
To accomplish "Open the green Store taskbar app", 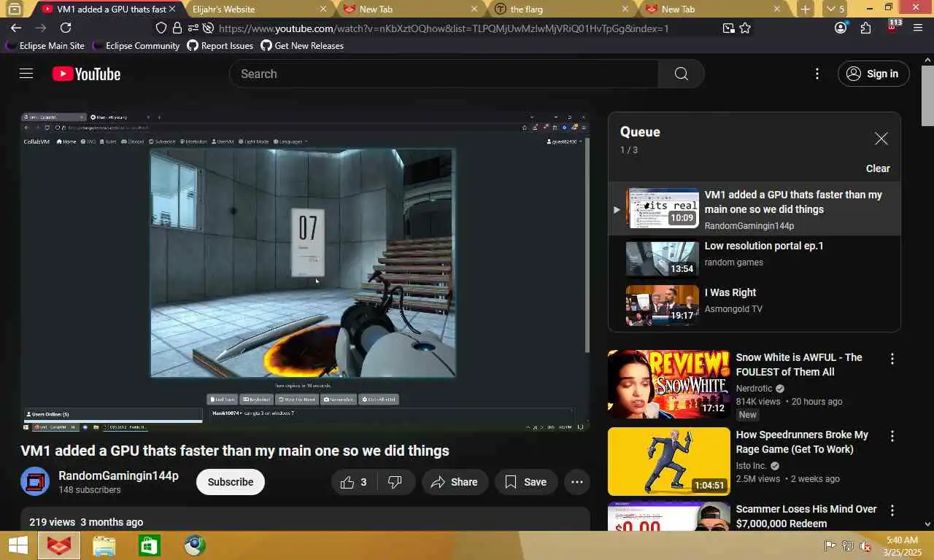I will (149, 545).
